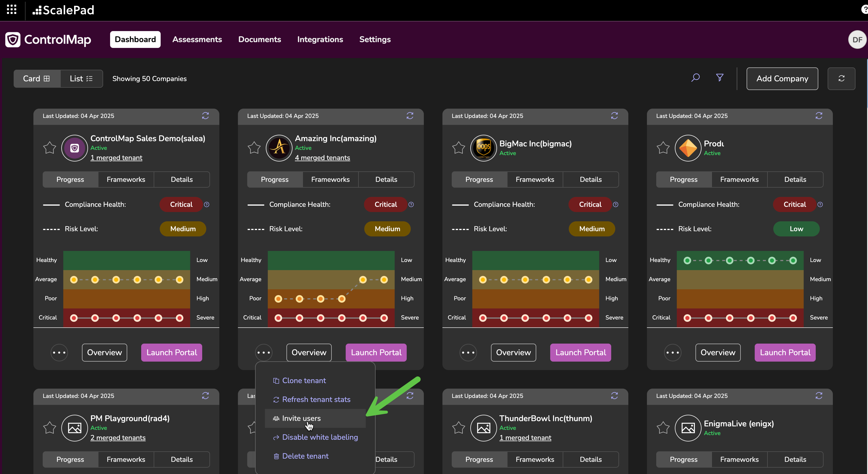Click the ThunderBowl Inc placeholder image

click(484, 428)
